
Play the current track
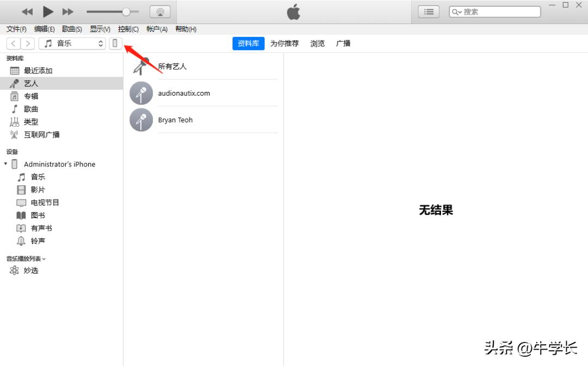point(47,11)
